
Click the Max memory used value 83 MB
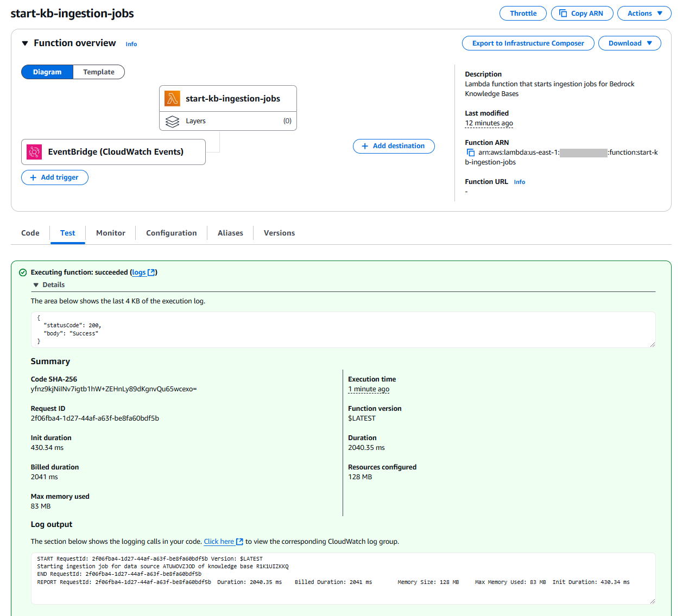(41, 506)
